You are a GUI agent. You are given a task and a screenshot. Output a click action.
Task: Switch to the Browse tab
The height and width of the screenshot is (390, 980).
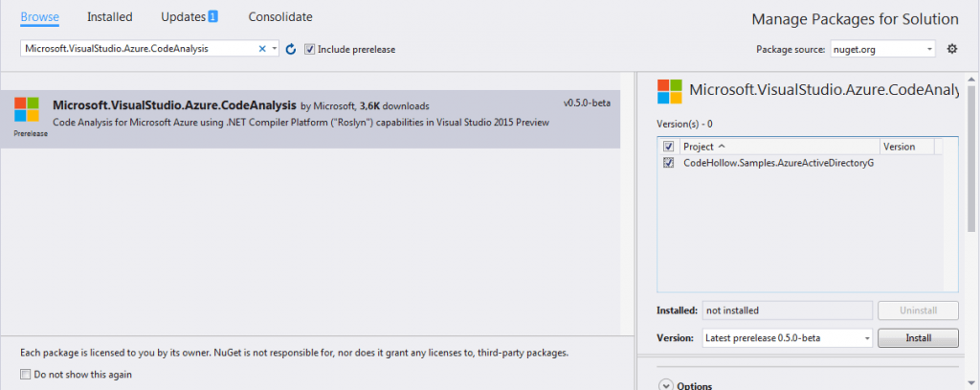click(x=40, y=17)
